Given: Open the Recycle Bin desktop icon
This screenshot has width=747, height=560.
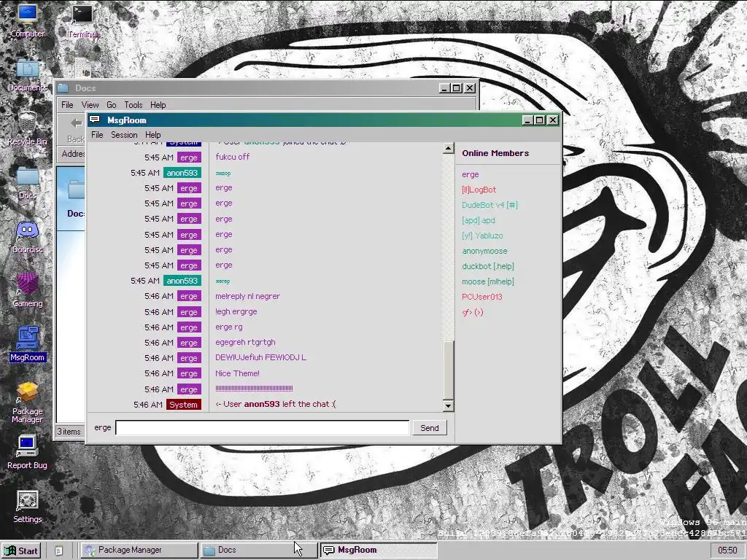Looking at the screenshot, I should pos(27,128).
